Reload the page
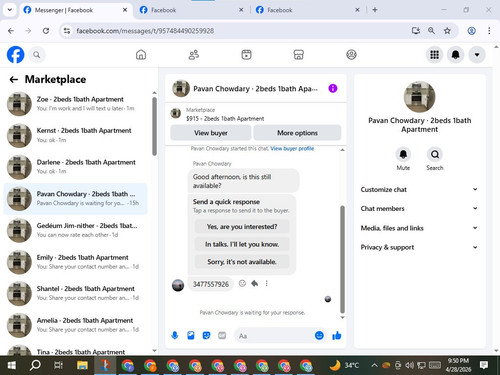Screen dimensions: 500x375 click(x=46, y=31)
